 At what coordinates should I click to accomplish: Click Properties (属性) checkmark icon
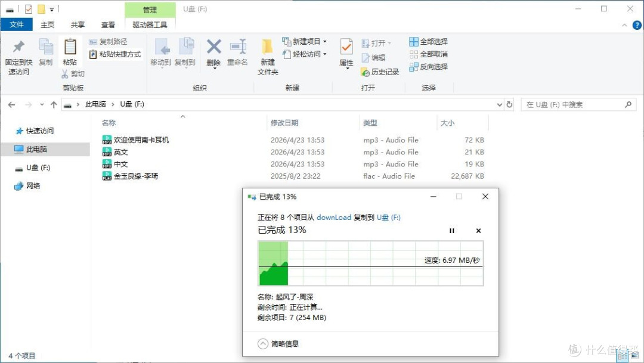point(346,47)
